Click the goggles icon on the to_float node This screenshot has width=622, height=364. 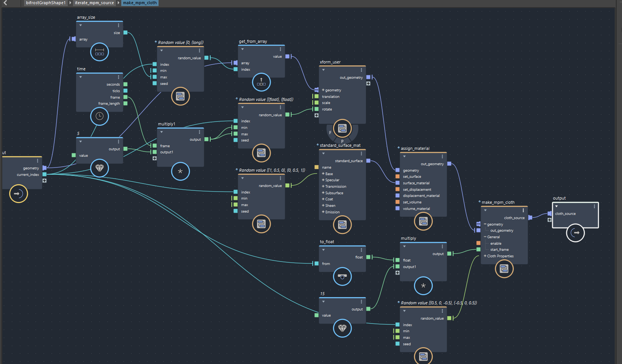point(342,276)
